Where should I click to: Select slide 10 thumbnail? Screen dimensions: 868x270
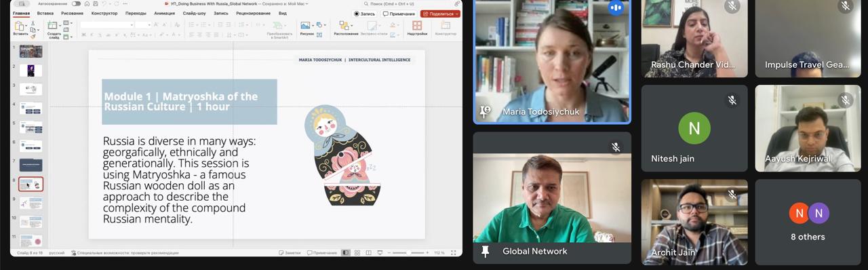[x=31, y=222]
